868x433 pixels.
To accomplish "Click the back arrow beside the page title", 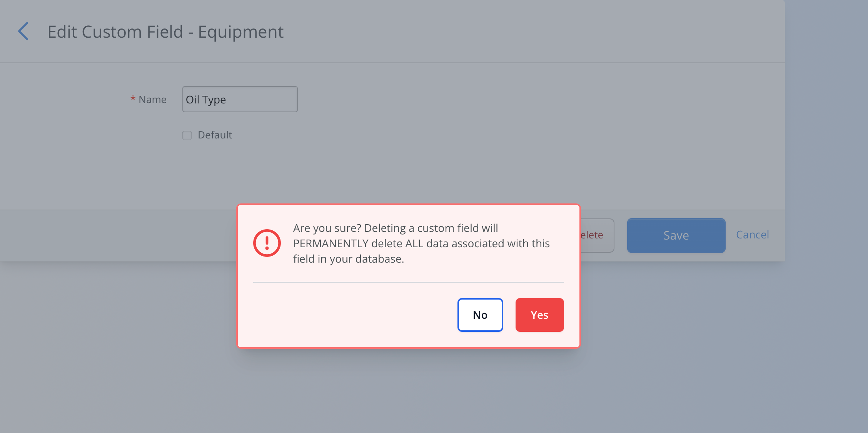I will pyautogui.click(x=23, y=32).
